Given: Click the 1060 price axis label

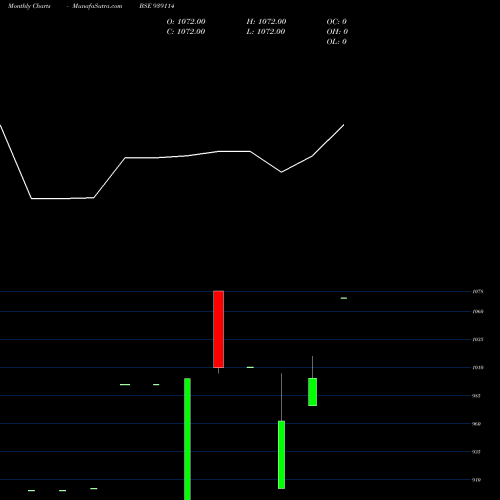Looking at the screenshot, I should pos(478,312).
